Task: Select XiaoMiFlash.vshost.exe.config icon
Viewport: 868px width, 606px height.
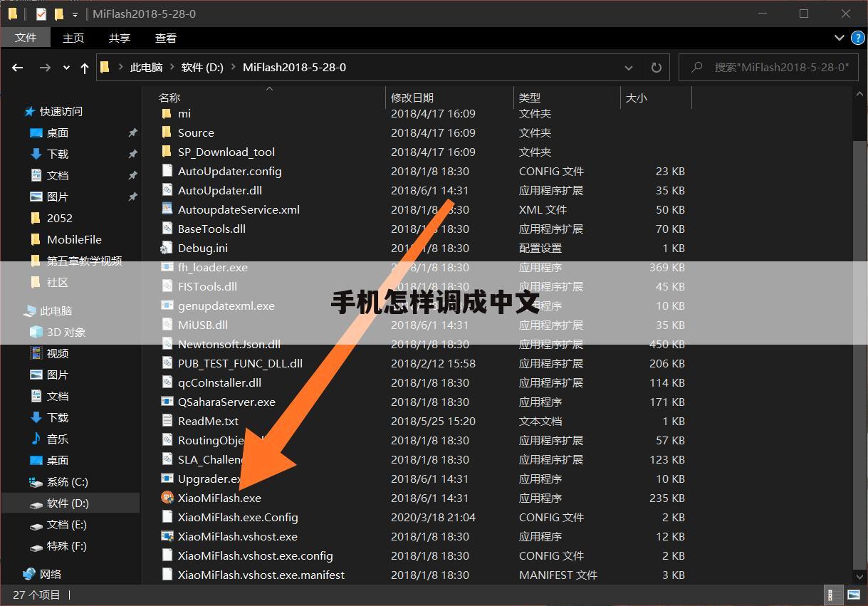Action: [x=167, y=555]
